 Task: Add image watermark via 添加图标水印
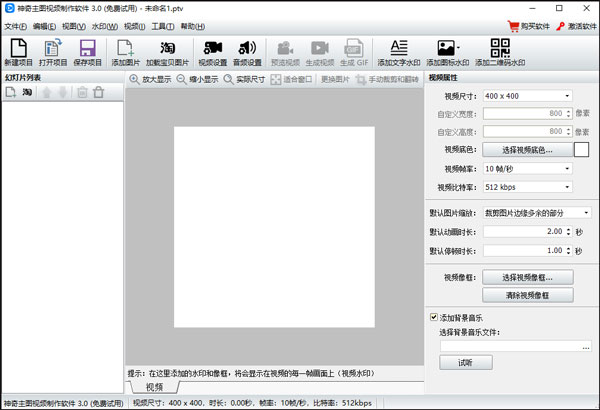tap(448, 52)
